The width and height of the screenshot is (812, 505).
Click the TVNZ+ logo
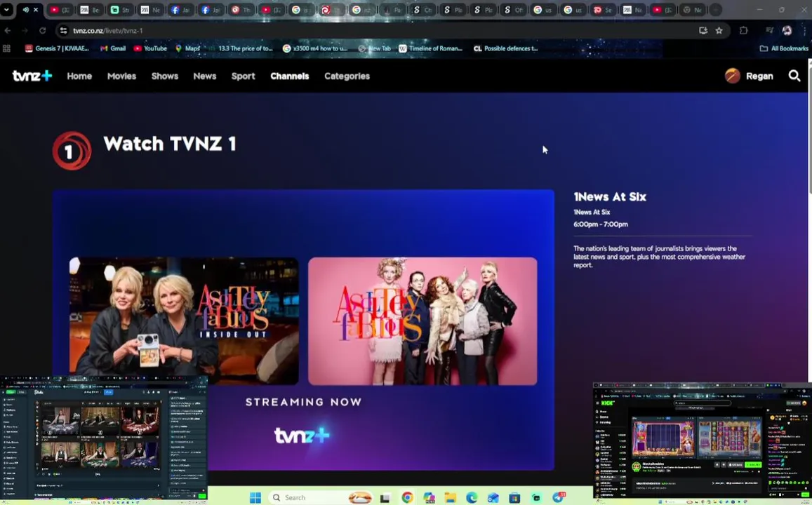pos(32,76)
